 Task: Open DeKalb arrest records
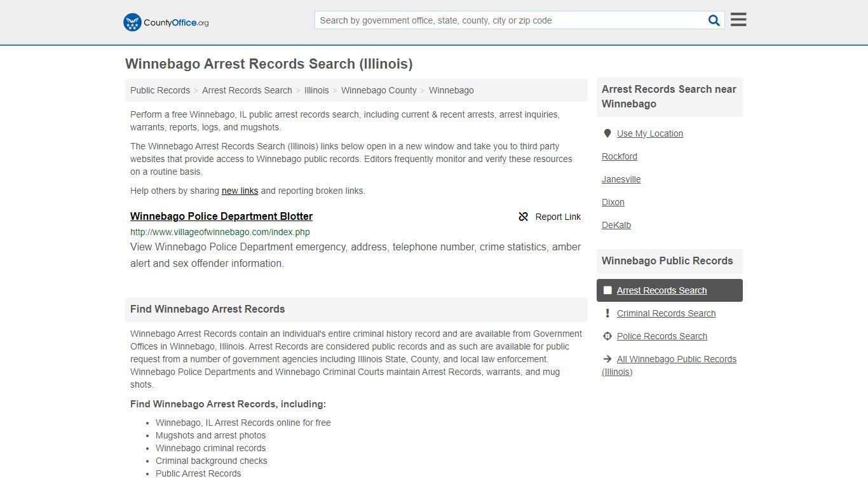tap(616, 225)
